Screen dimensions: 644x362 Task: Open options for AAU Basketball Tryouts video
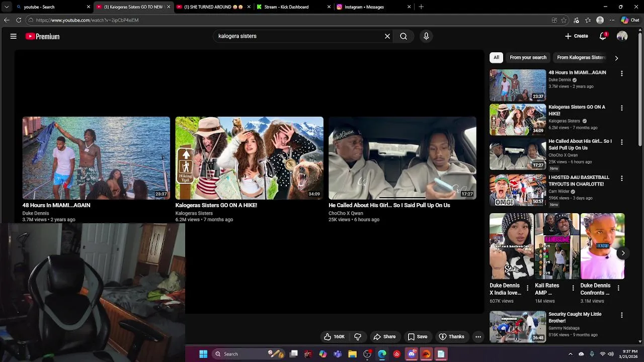(x=622, y=178)
